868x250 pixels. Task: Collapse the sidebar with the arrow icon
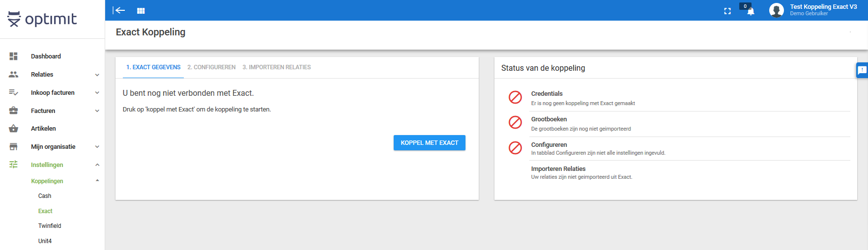point(118,10)
